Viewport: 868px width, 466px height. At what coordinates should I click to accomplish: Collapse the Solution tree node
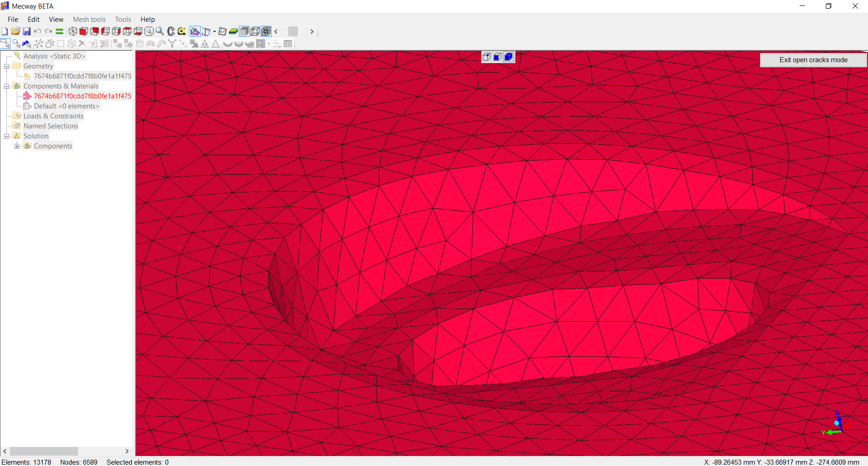6,136
